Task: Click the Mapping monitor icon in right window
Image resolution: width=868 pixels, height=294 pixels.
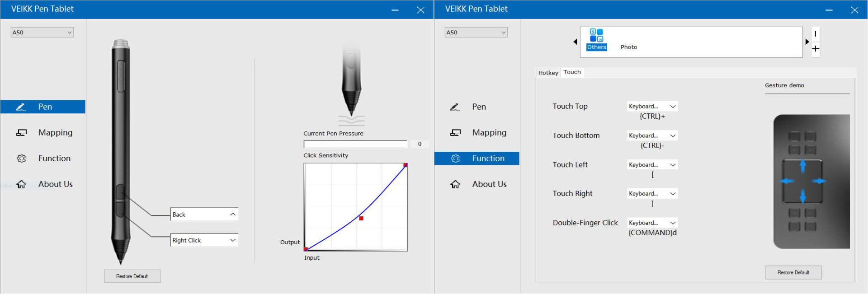Action: [x=455, y=133]
